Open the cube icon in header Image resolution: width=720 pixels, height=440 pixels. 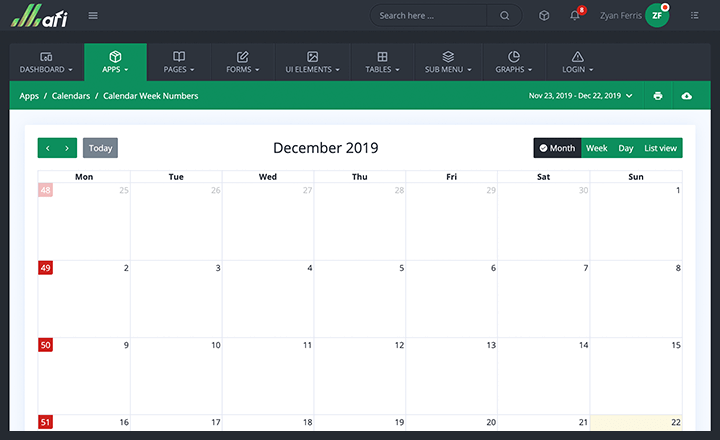click(544, 16)
